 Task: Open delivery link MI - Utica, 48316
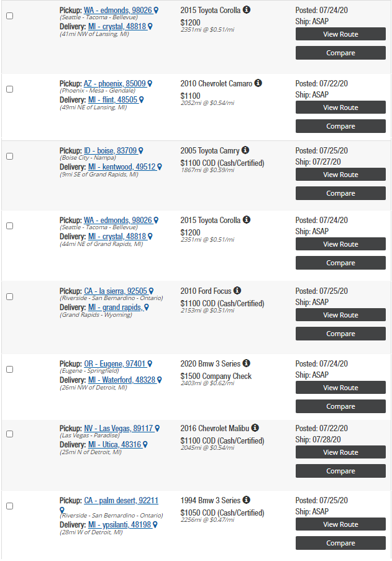(115, 444)
